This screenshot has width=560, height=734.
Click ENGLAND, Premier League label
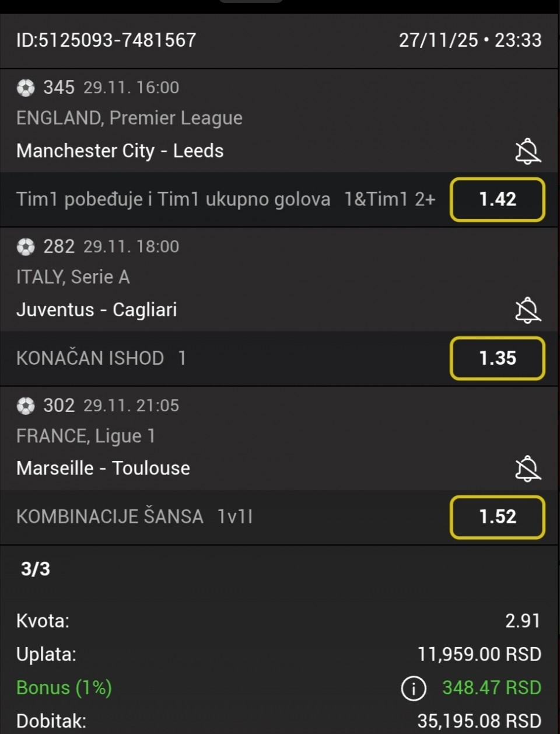pyautogui.click(x=129, y=118)
